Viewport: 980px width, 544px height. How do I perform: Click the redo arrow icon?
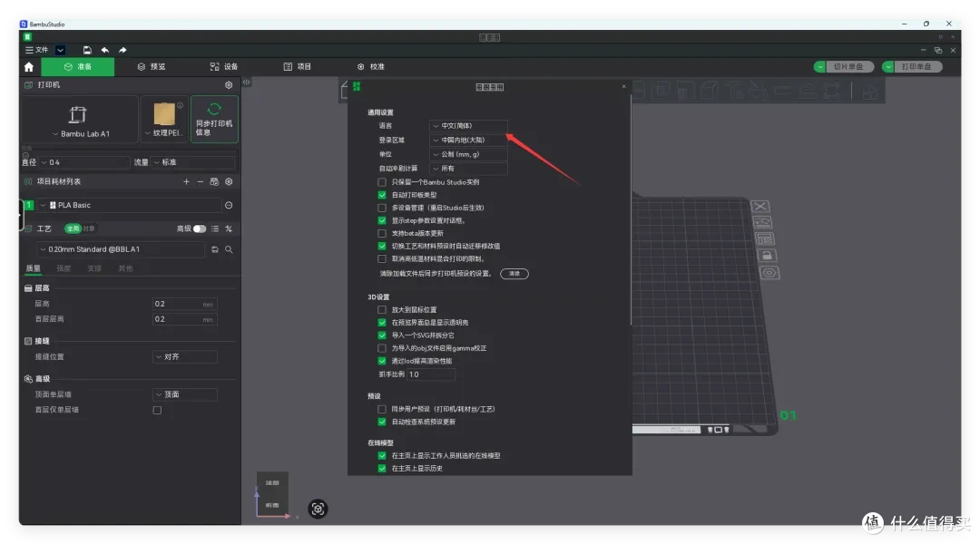tap(122, 50)
